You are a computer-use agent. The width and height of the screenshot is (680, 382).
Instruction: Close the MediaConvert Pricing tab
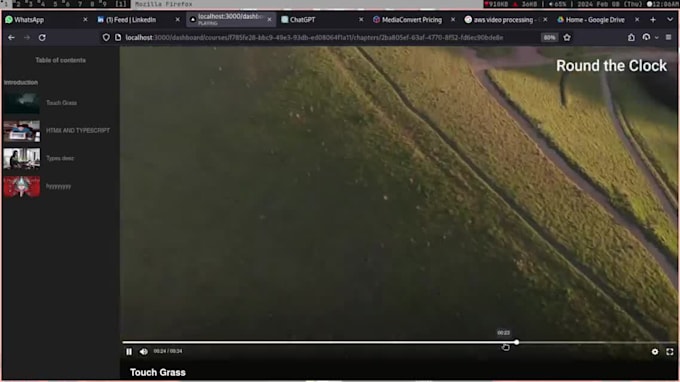tap(453, 20)
